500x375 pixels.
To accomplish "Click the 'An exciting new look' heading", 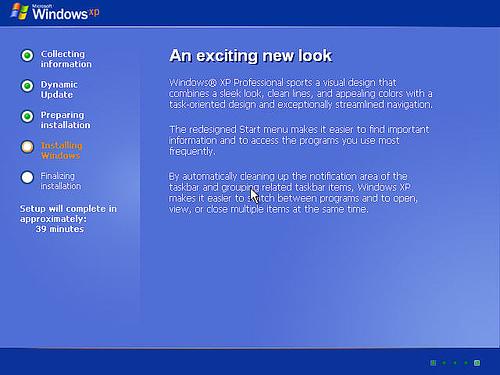I will point(251,56).
